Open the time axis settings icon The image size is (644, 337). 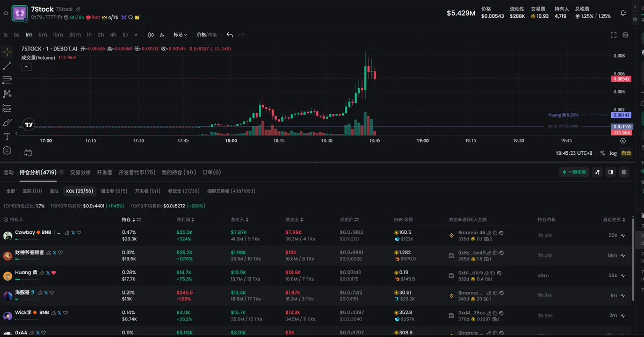click(x=623, y=141)
